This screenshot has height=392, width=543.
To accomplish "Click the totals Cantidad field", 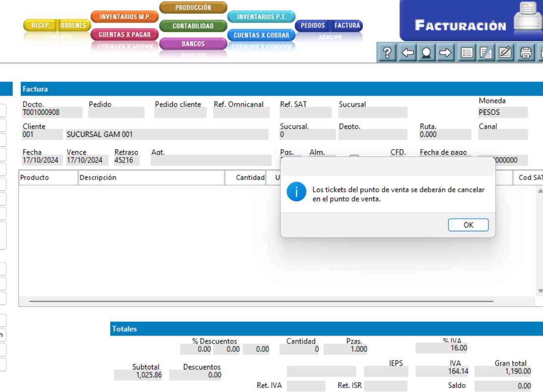I will pyautogui.click(x=299, y=349).
